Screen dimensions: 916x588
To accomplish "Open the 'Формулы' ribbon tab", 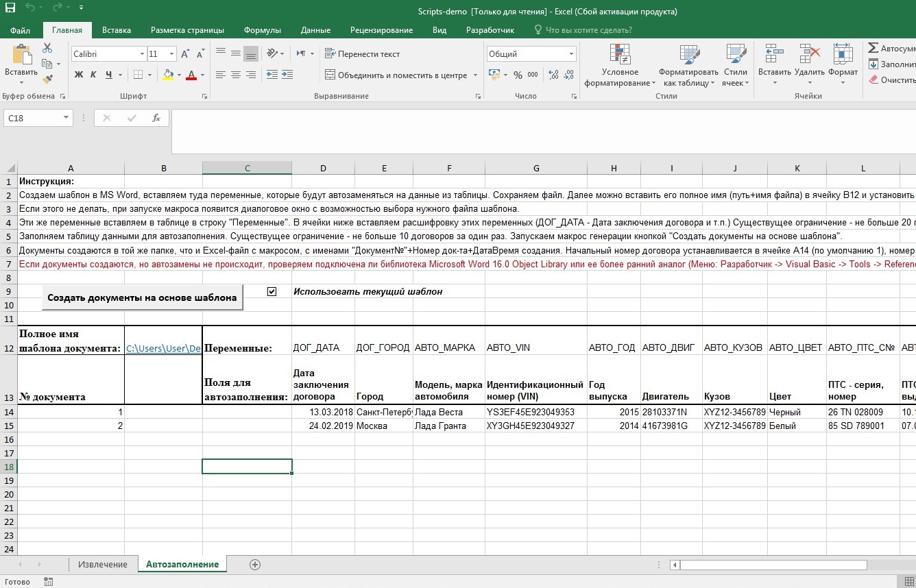I will coord(263,30).
